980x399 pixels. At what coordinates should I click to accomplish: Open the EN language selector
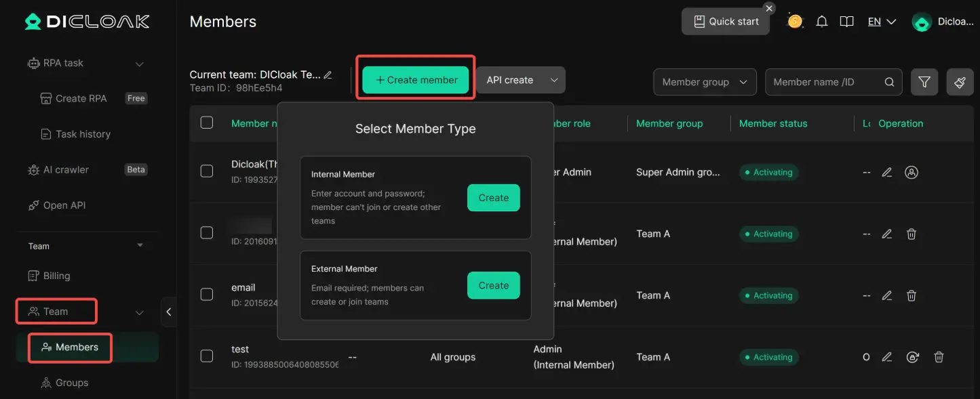coord(882,22)
